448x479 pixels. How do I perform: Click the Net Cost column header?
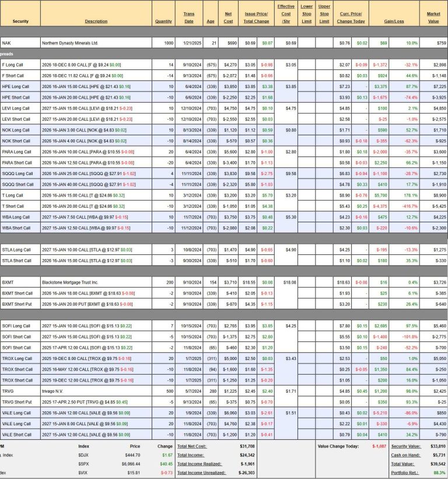click(x=228, y=18)
